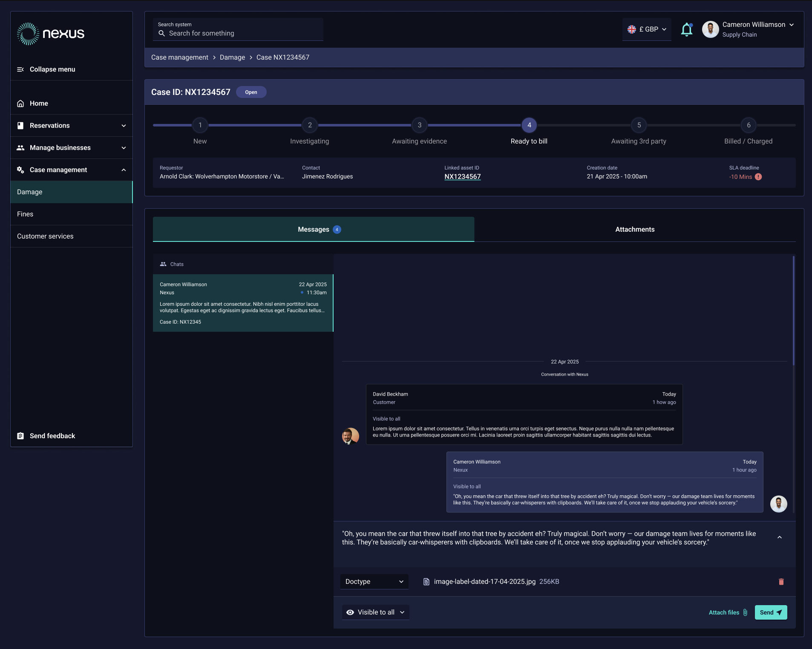The height and width of the screenshot is (649, 812).
Task: Click the Send button
Action: coord(770,612)
